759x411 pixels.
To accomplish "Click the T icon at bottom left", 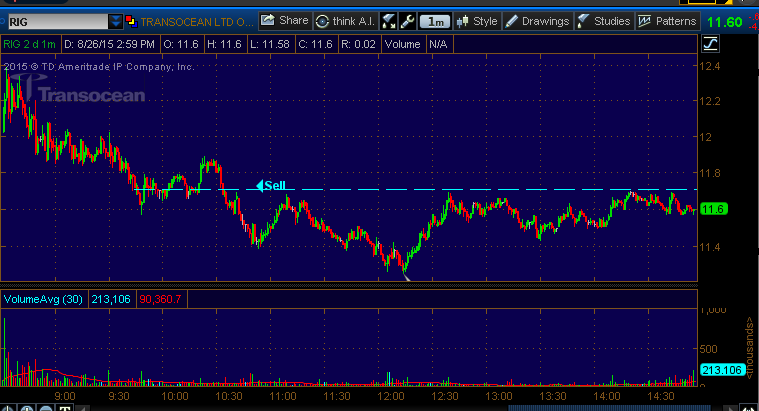I will pyautogui.click(x=63, y=406).
